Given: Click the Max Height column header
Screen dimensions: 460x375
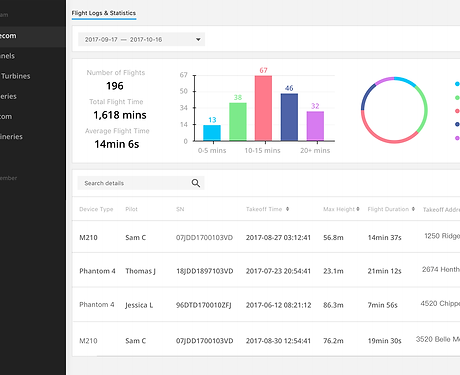Looking at the screenshot, I should coord(339,209).
